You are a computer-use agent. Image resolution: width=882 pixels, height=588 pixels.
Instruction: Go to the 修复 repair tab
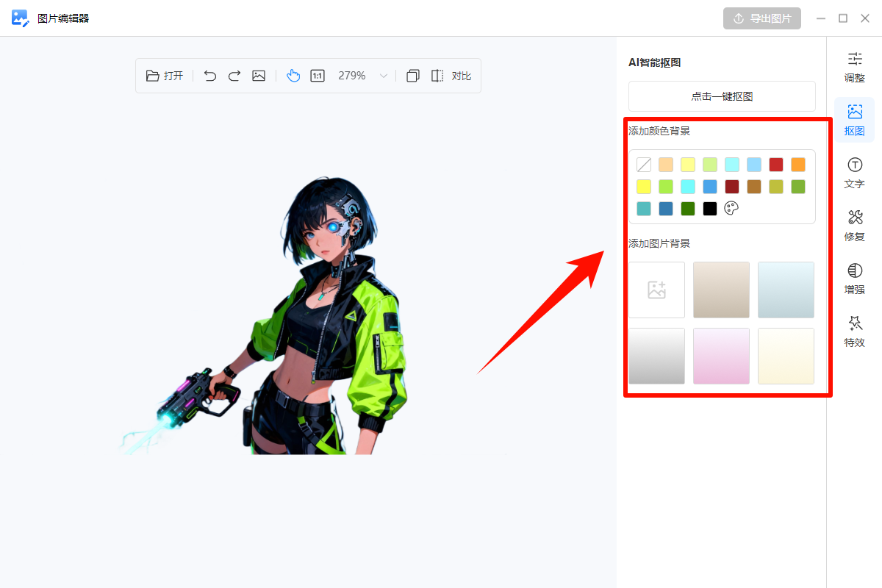point(854,226)
